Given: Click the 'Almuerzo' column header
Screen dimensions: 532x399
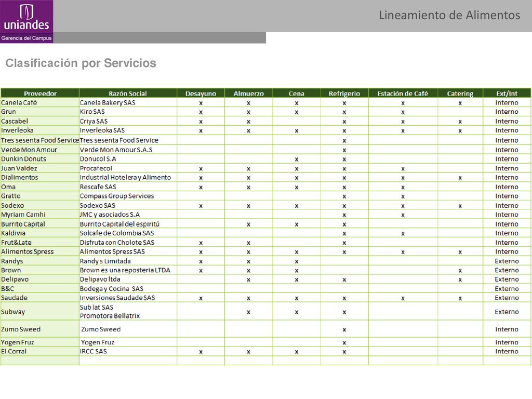Looking at the screenshot, I should pyautogui.click(x=248, y=94).
